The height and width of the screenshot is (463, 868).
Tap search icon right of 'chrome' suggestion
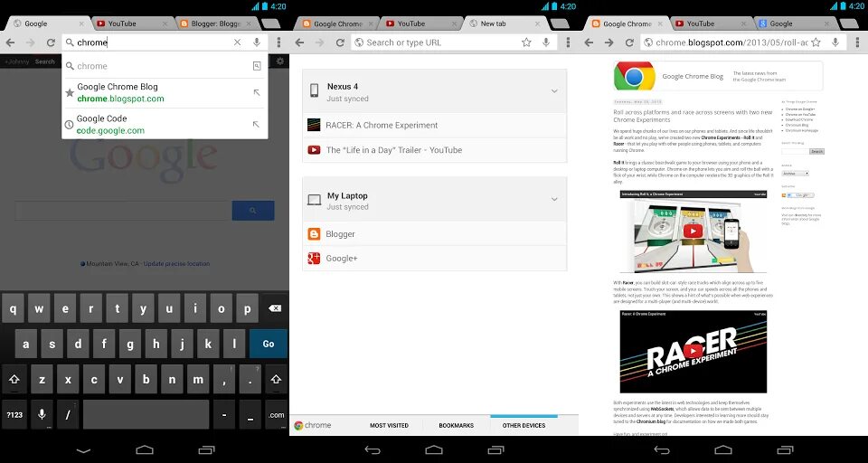(x=256, y=66)
